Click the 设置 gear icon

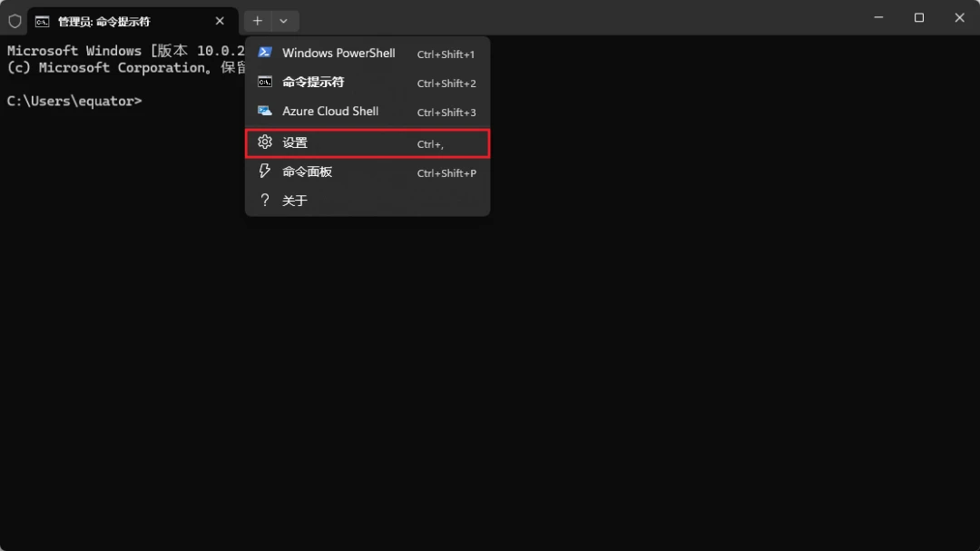tap(265, 142)
